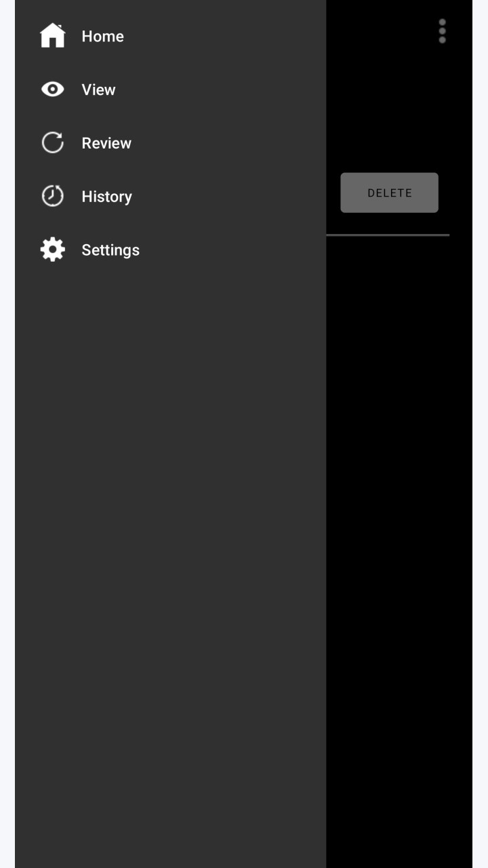
Task: Choose the View text label
Action: pyautogui.click(x=98, y=90)
